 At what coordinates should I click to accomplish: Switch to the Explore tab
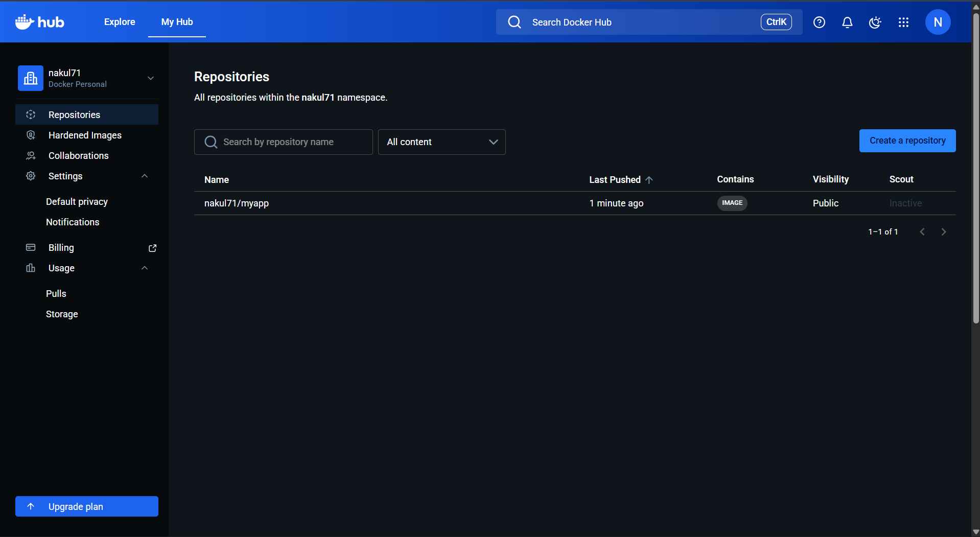(120, 22)
